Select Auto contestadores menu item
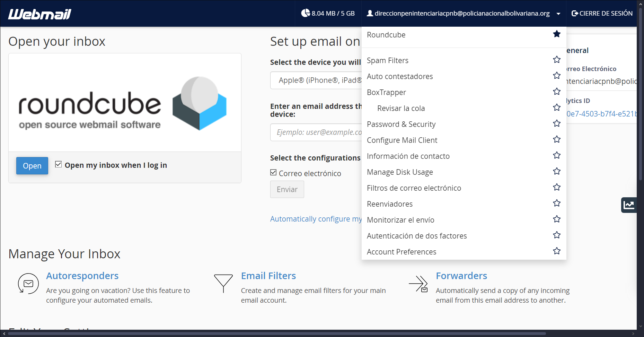This screenshot has width=644, height=337. 400,77
